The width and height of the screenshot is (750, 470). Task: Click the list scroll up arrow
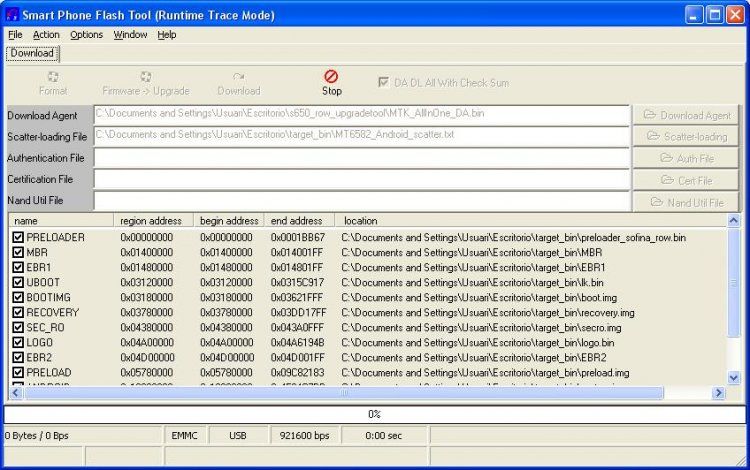[x=733, y=220]
